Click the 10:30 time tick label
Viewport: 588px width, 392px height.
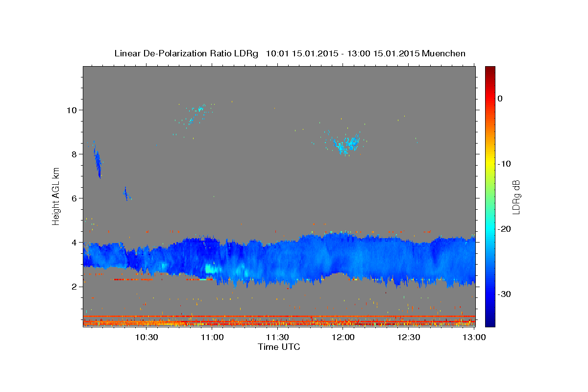point(147,337)
